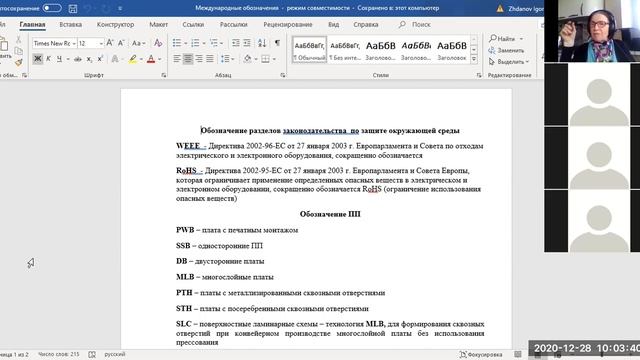Cut selection with the scissors icon

(18, 40)
